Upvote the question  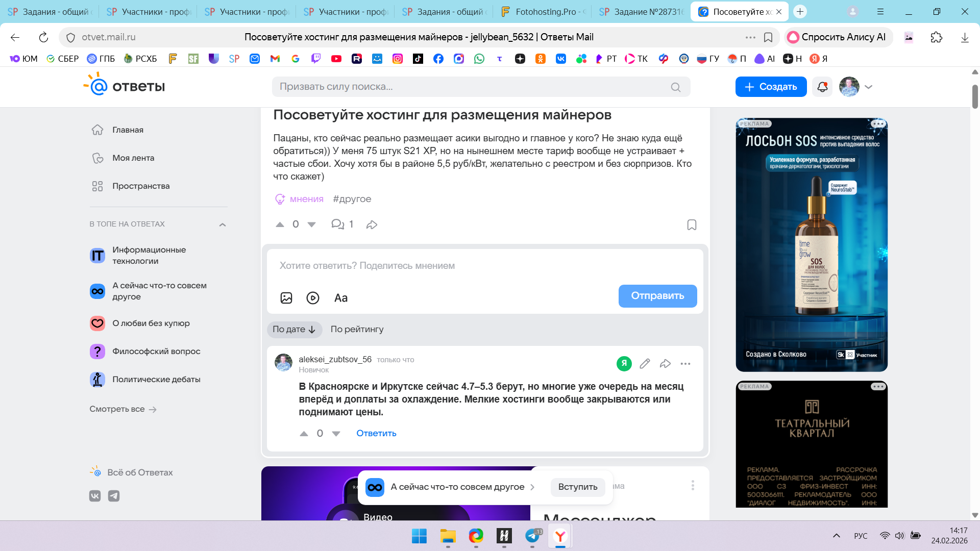point(280,224)
